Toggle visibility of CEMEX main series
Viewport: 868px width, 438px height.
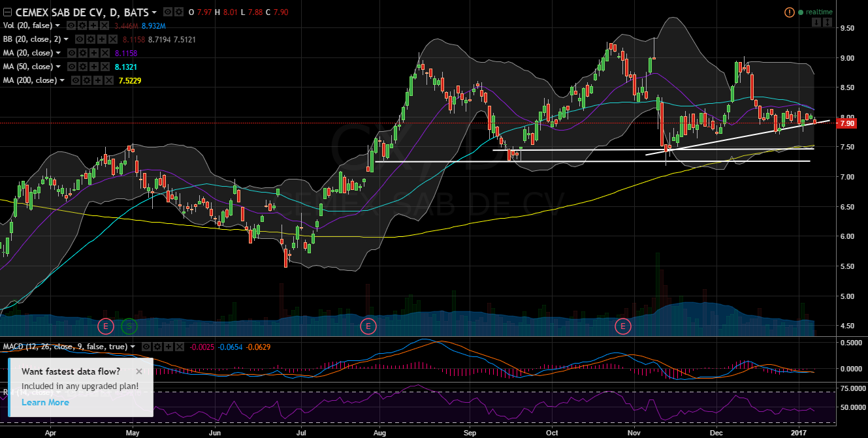[168, 12]
